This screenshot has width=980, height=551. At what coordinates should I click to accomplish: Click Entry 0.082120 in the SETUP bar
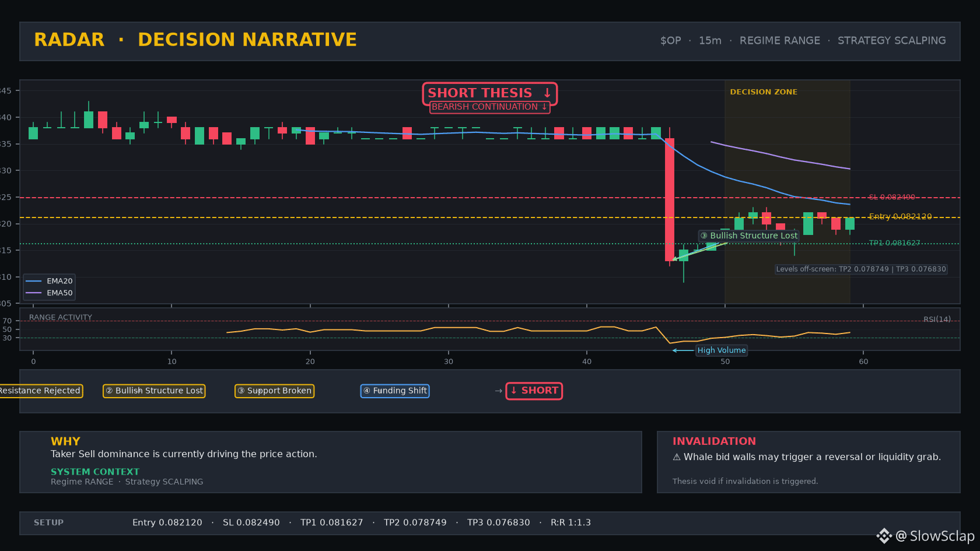click(x=167, y=522)
